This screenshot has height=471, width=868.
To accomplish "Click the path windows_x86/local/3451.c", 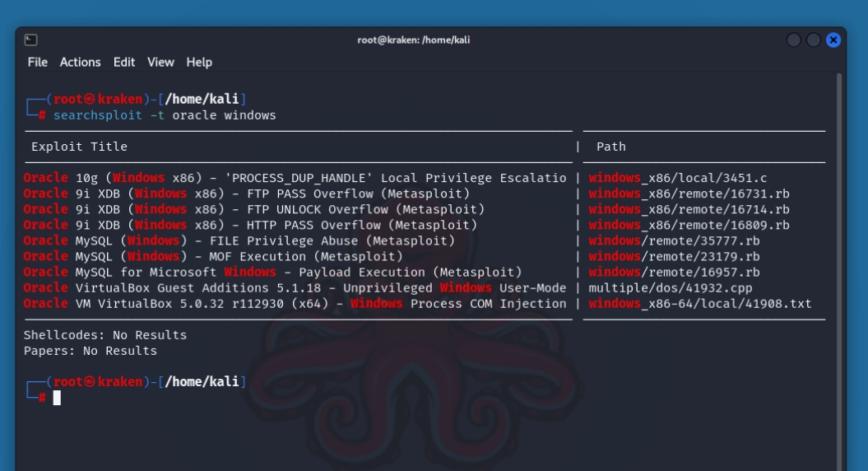I will 678,178.
